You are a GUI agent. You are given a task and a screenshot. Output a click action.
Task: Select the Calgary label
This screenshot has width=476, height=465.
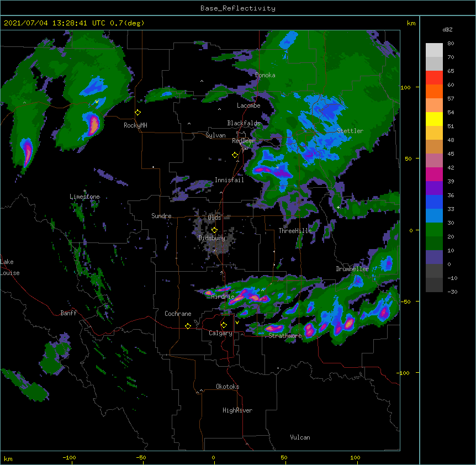click(x=221, y=333)
